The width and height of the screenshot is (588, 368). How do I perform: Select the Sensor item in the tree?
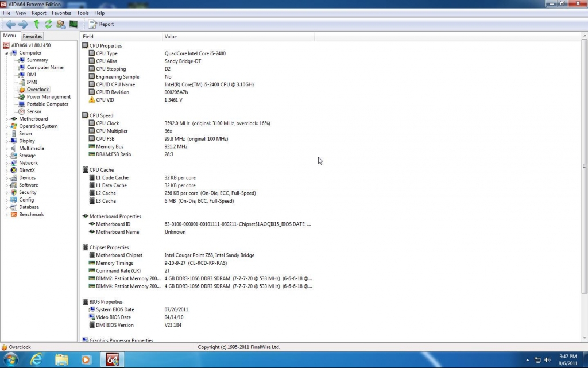point(34,111)
